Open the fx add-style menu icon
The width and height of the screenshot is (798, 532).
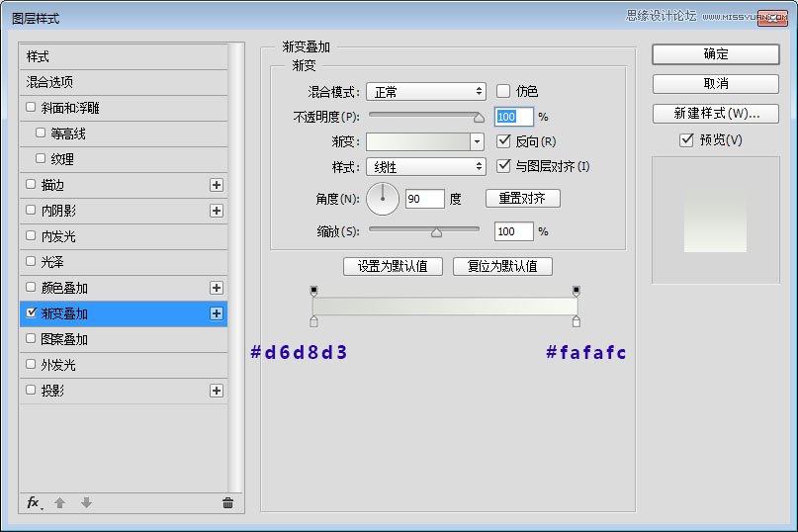click(x=34, y=503)
